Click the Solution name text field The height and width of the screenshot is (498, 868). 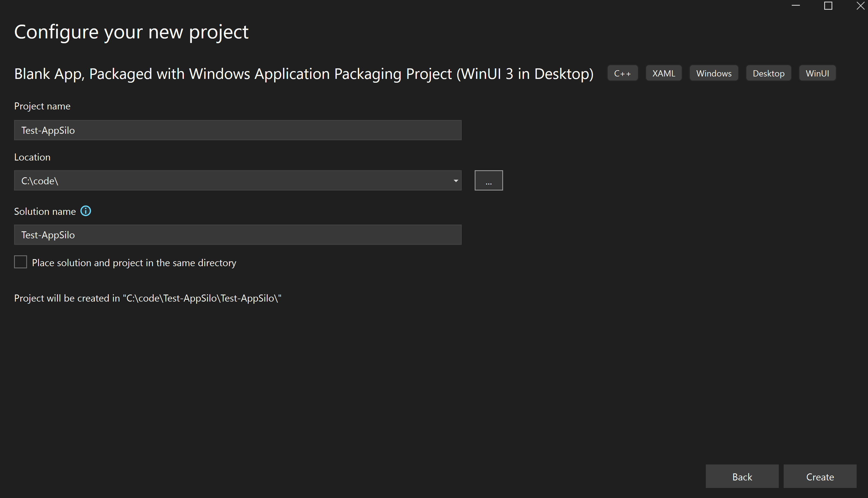[238, 234]
